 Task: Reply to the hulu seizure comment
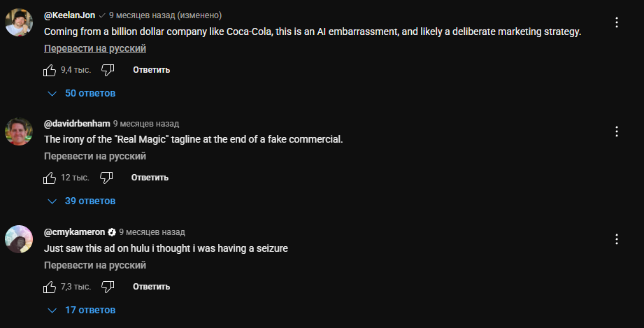[x=151, y=287]
